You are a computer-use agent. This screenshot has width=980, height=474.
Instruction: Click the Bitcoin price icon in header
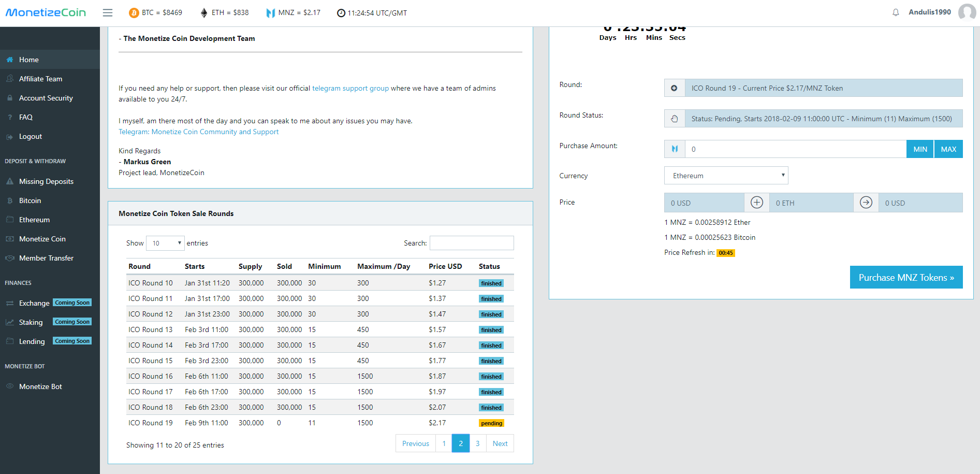(x=134, y=13)
